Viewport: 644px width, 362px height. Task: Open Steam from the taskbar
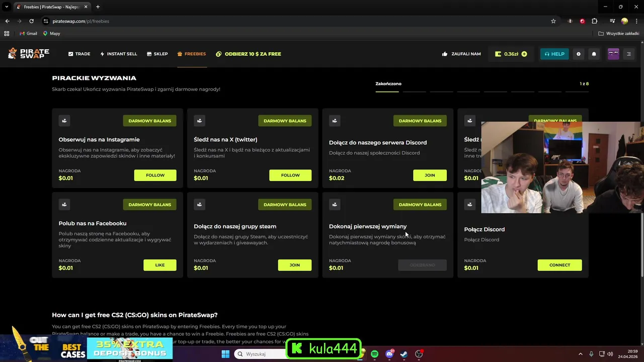404,354
